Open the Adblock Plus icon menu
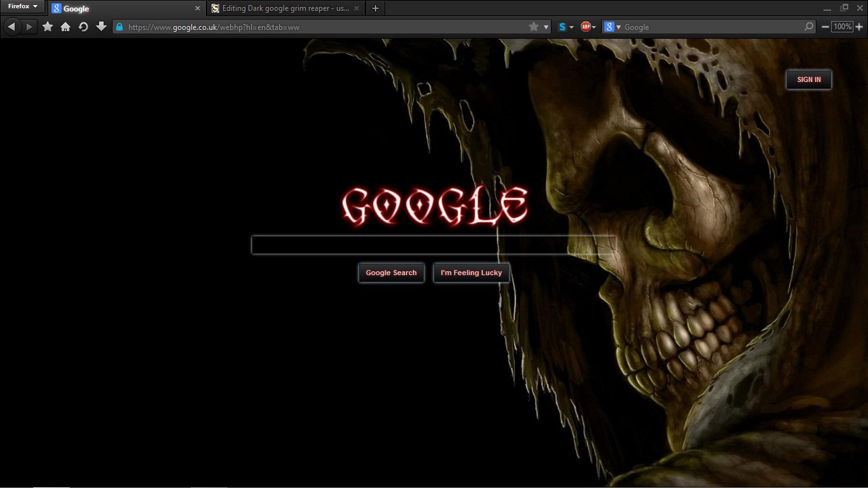This screenshot has width=868, height=488. click(585, 27)
